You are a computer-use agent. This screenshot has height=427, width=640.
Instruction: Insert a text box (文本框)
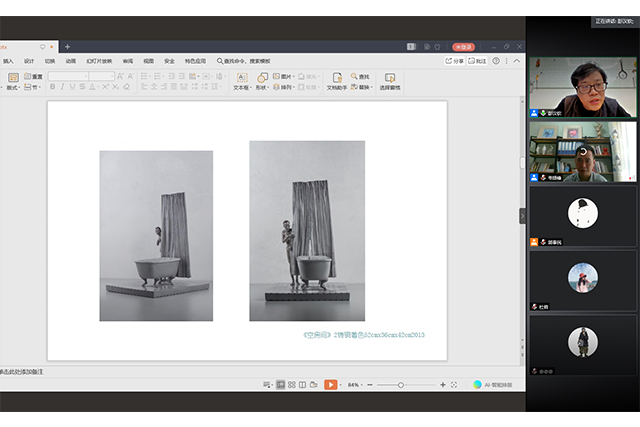click(241, 80)
